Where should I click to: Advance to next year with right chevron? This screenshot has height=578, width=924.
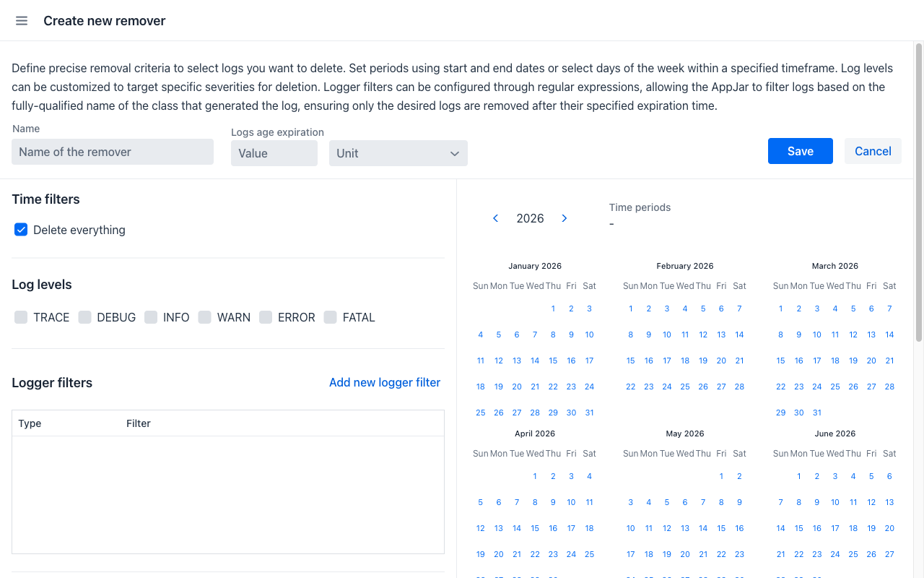(565, 218)
